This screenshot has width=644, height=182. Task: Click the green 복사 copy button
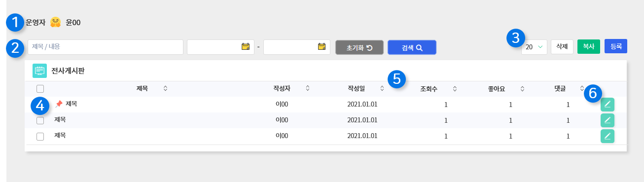click(x=589, y=46)
